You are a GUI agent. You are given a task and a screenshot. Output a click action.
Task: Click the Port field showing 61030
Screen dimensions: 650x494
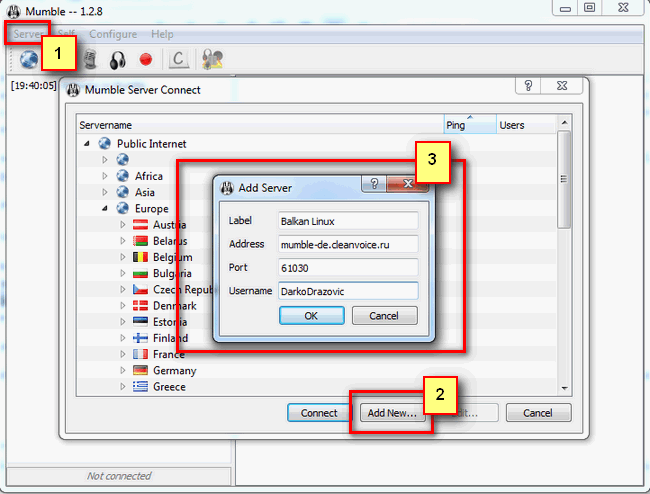348,268
